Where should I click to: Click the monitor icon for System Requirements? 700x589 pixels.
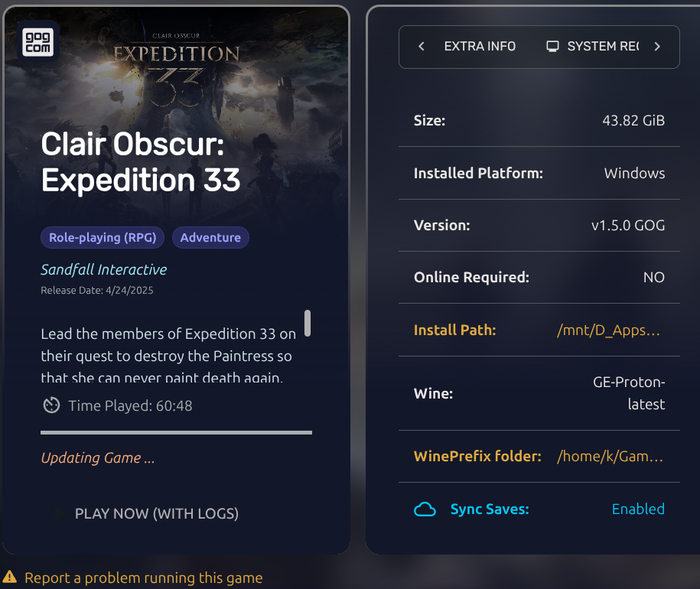(552, 47)
